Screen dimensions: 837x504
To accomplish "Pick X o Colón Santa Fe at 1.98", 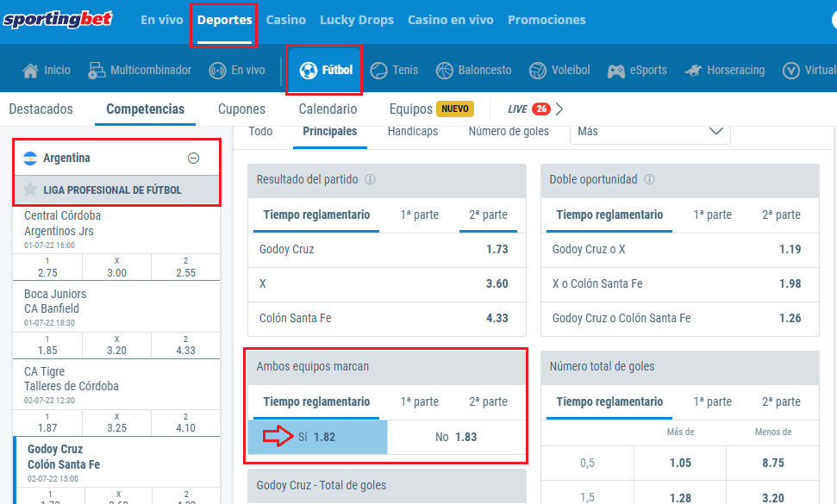I will (x=680, y=284).
